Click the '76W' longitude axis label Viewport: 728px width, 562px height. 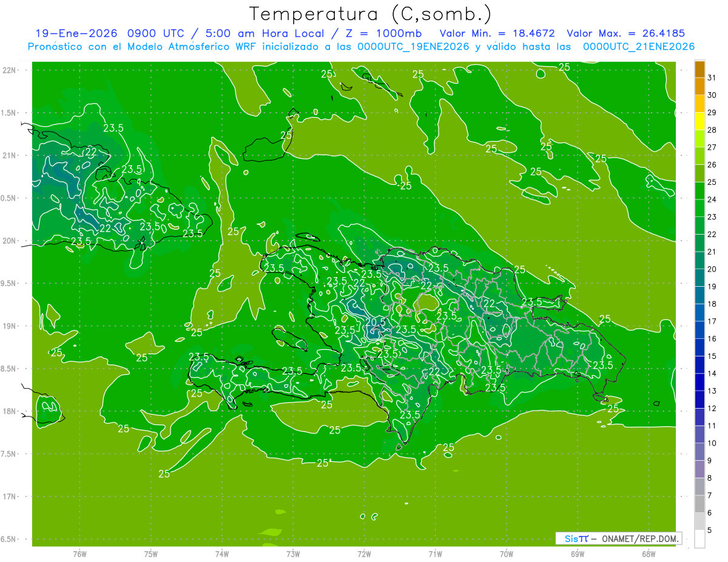tap(79, 554)
